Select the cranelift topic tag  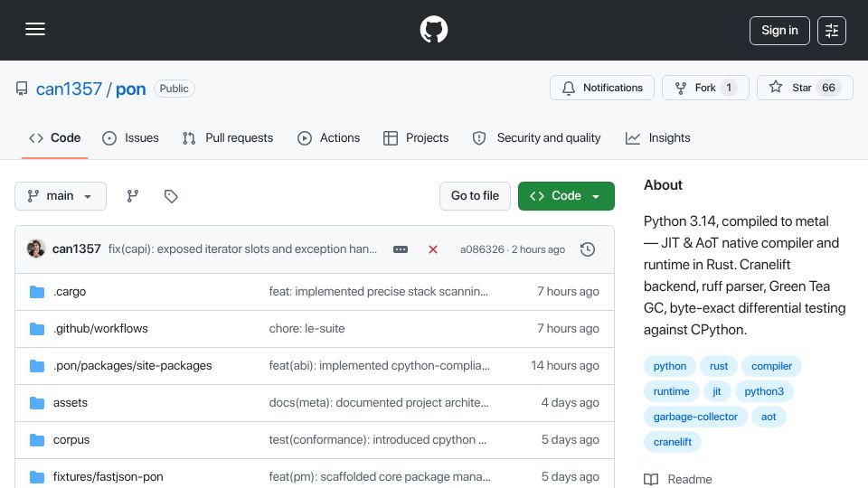(672, 443)
